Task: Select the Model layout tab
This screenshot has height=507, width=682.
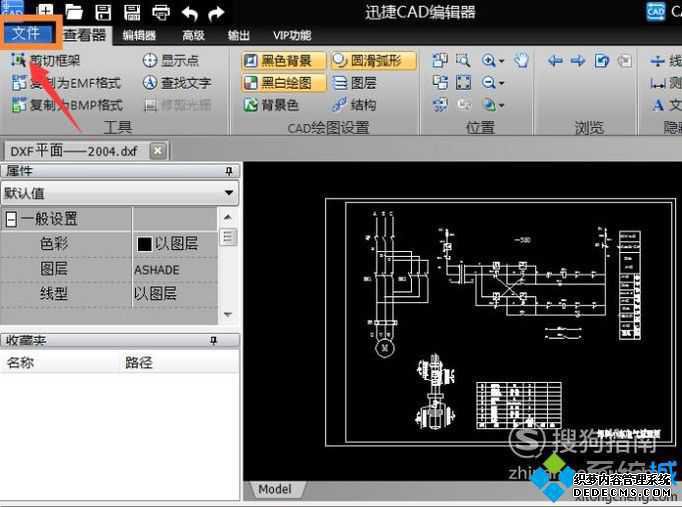Action: pos(275,489)
